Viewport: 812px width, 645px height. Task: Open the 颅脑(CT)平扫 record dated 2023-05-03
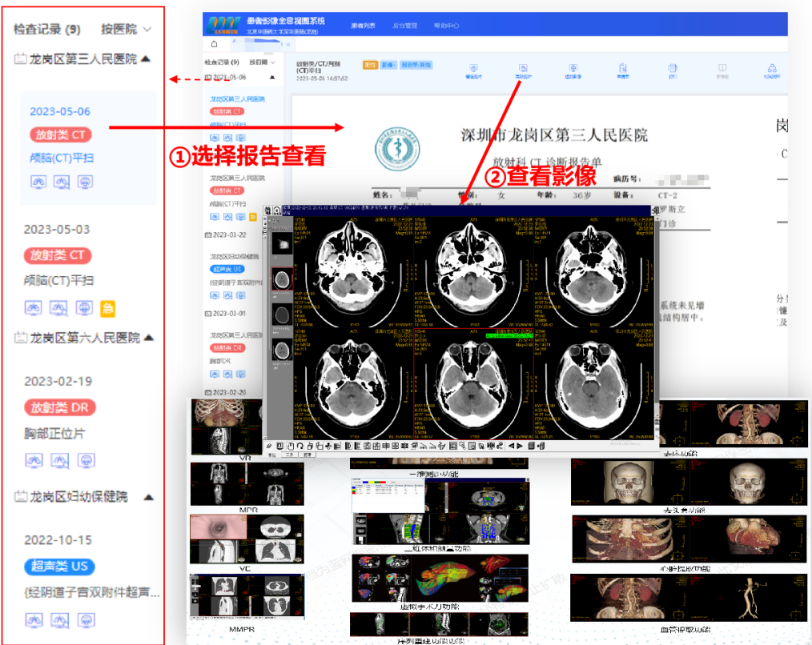pyautogui.click(x=59, y=280)
